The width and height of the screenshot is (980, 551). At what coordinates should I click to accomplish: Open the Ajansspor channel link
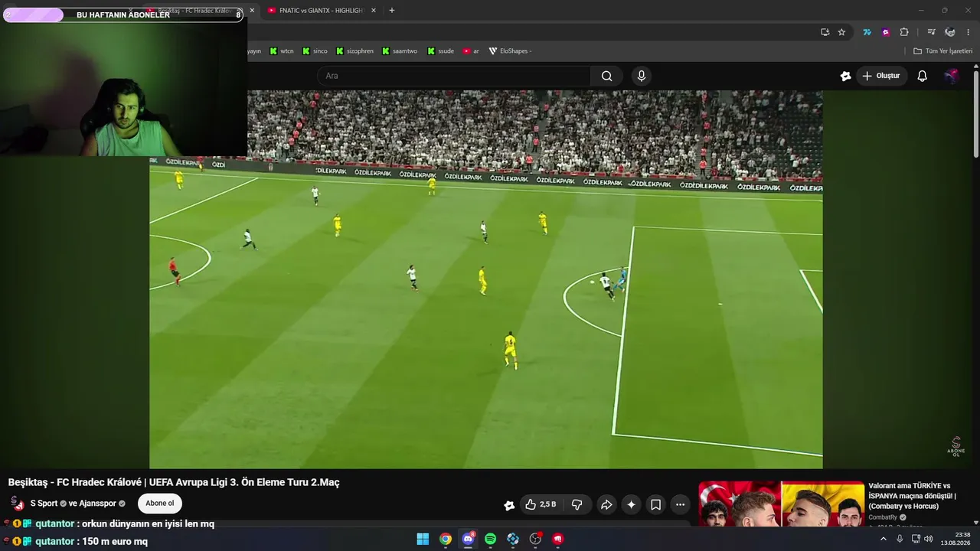tap(98, 504)
